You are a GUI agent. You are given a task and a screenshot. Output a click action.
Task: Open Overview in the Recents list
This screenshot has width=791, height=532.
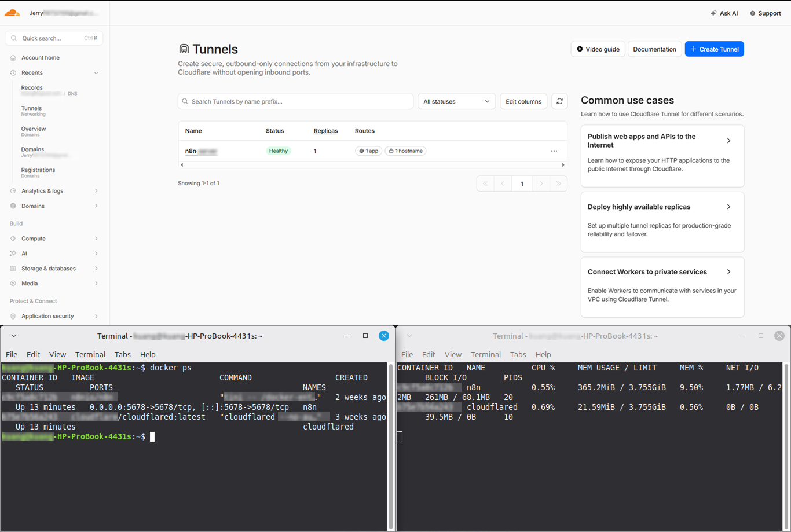(x=34, y=131)
